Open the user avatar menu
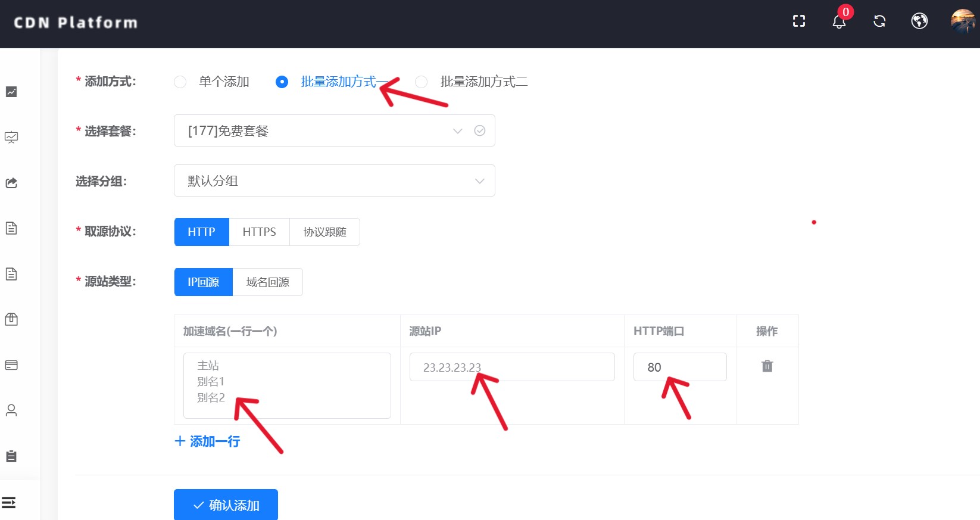 click(x=962, y=21)
